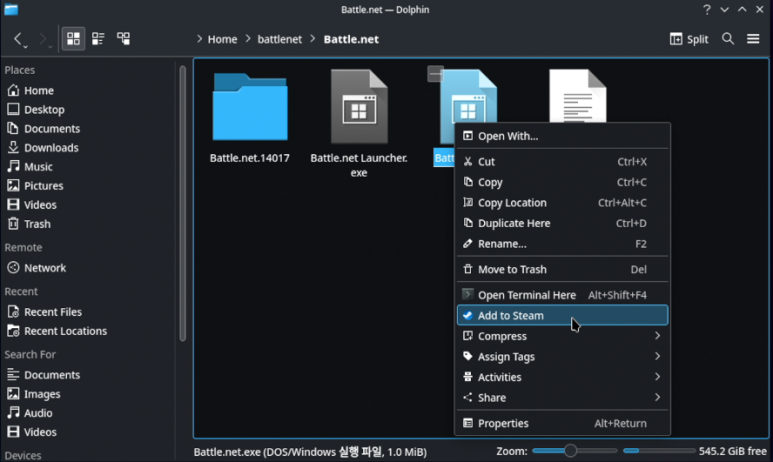Switch to Compact view mode
Viewport: 773px width, 462px height.
pyautogui.click(x=98, y=39)
